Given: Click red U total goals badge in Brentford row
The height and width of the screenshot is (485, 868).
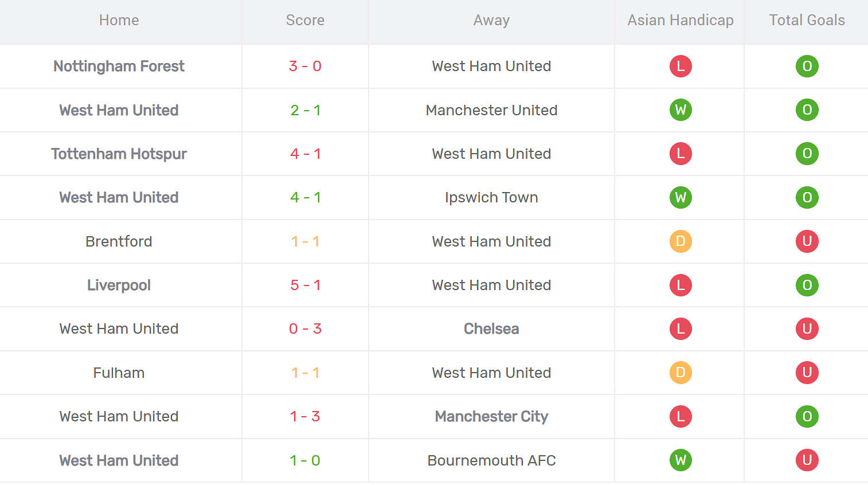Looking at the screenshot, I should 807,241.
